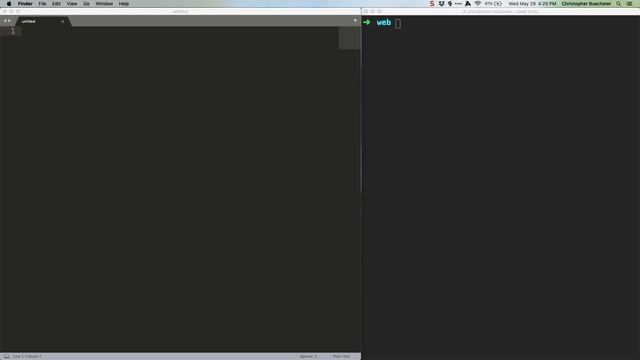The height and width of the screenshot is (360, 640).
Task: Open the Spaces indentation selector
Action: click(x=308, y=356)
